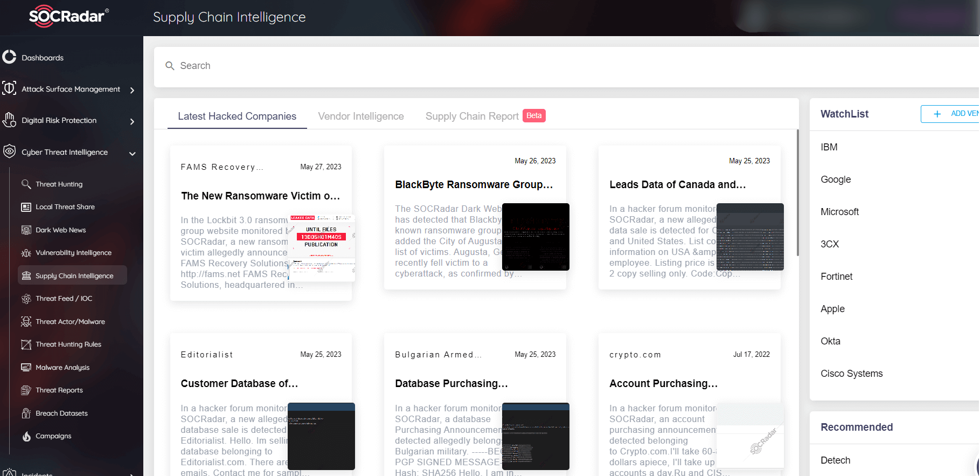Open Threat Hunting from the sidebar icon

26,184
